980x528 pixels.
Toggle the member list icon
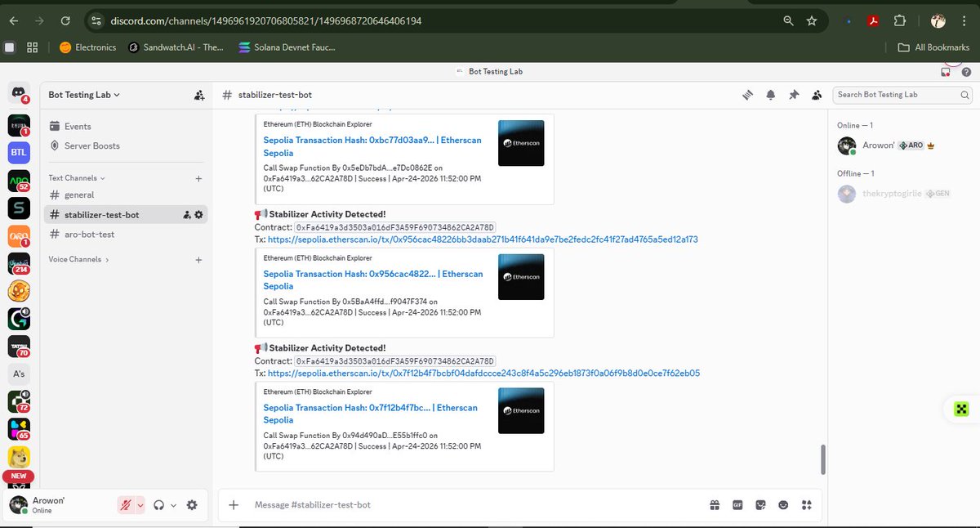(817, 95)
